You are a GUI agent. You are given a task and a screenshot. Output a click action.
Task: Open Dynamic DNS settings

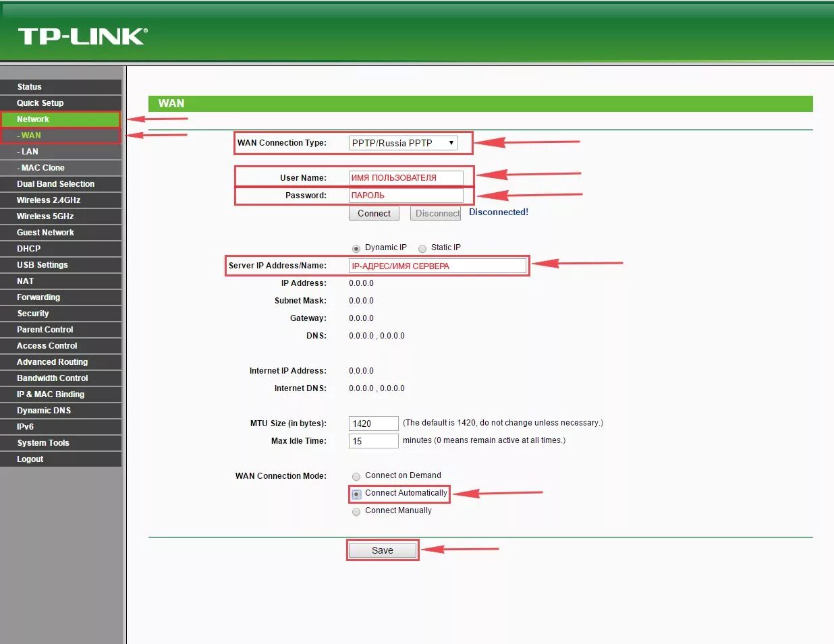click(x=61, y=411)
